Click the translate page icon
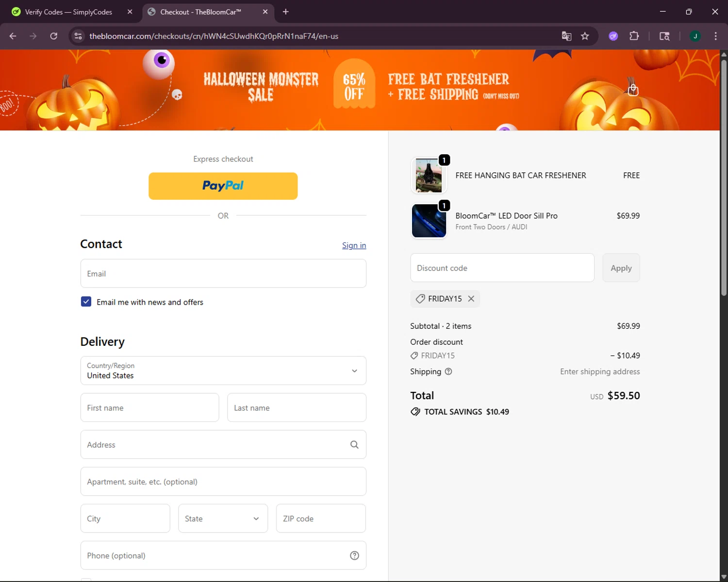Screen dimensions: 728x582 click(x=566, y=36)
